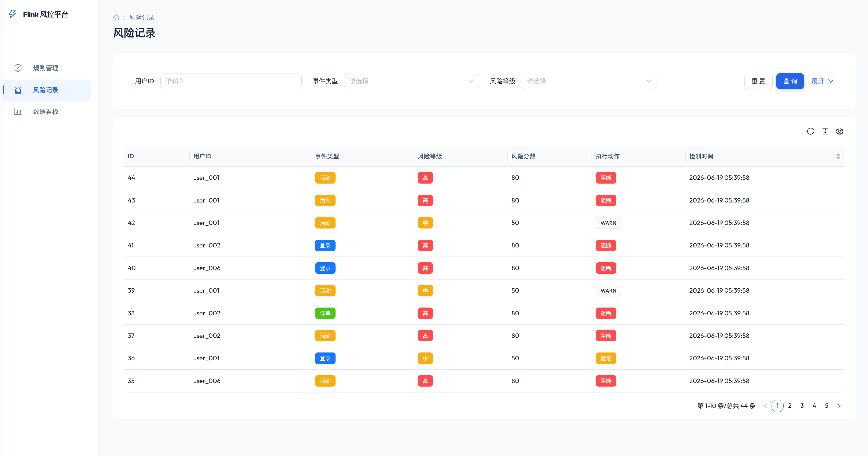Focus the 用户ID input field
The height and width of the screenshot is (456, 868).
(231, 81)
